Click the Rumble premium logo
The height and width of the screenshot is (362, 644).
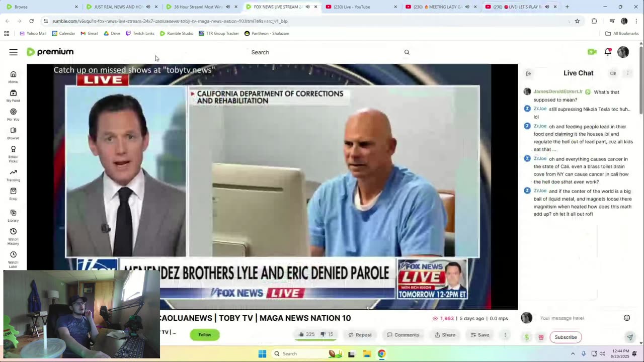pyautogui.click(x=50, y=52)
